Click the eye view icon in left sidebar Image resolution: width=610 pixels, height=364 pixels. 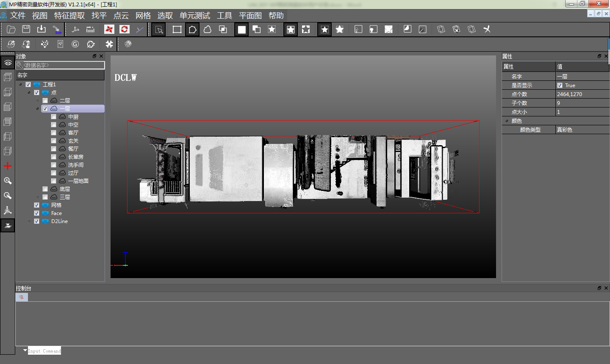click(8, 63)
